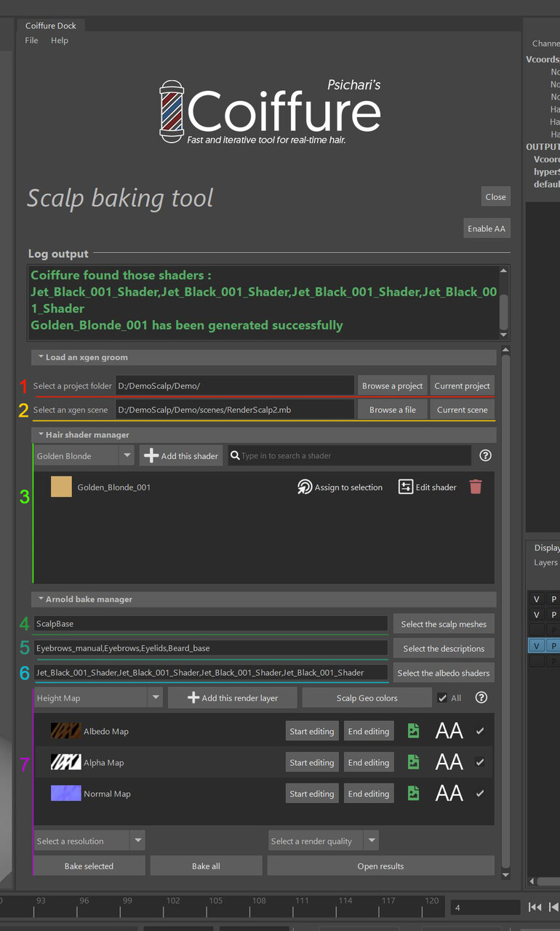Viewport: 560px width, 931px height.
Task: Click the Alpha Map thumbnail
Action: (x=65, y=762)
